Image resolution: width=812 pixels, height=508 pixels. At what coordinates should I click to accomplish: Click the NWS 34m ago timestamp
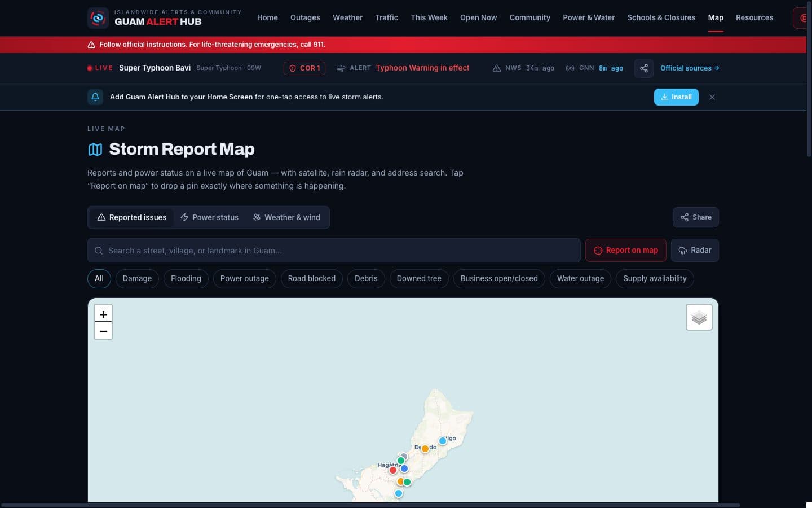[x=524, y=68]
